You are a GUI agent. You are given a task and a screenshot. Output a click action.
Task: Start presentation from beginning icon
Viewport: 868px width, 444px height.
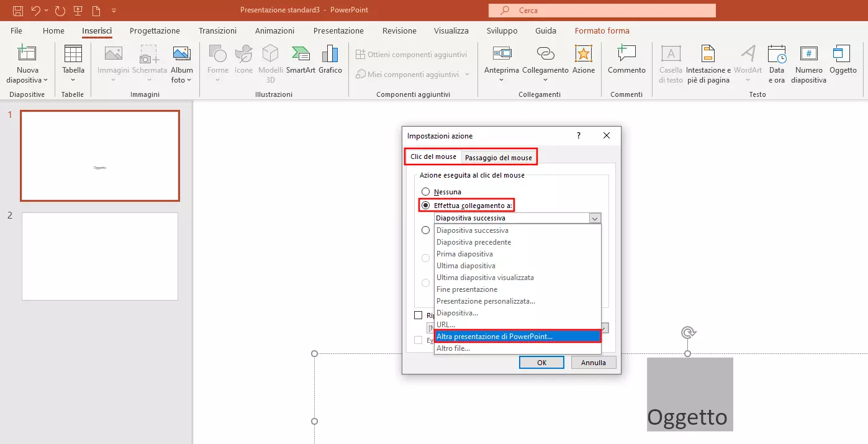click(78, 11)
